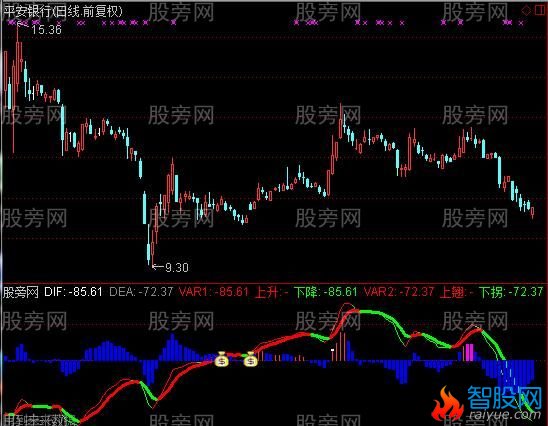The image size is (548, 426).
Task: Click the chart title 平安银行(日线,前复权)
Action: coord(63,11)
